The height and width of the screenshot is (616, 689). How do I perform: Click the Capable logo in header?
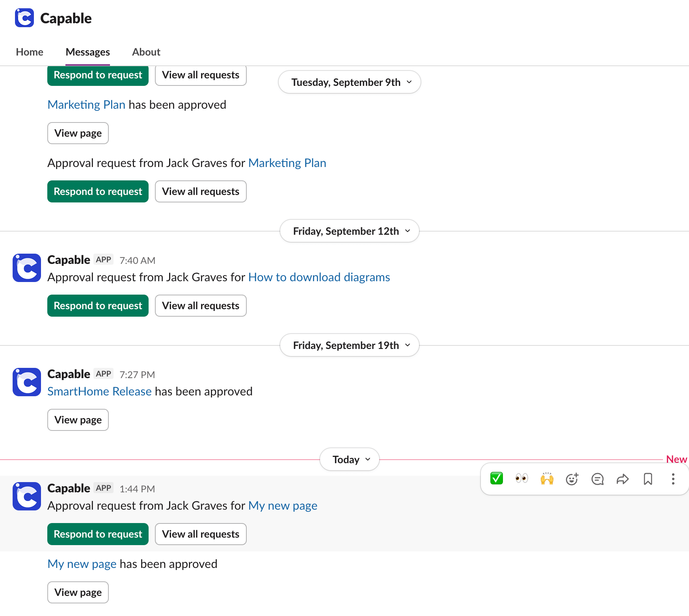(x=24, y=18)
